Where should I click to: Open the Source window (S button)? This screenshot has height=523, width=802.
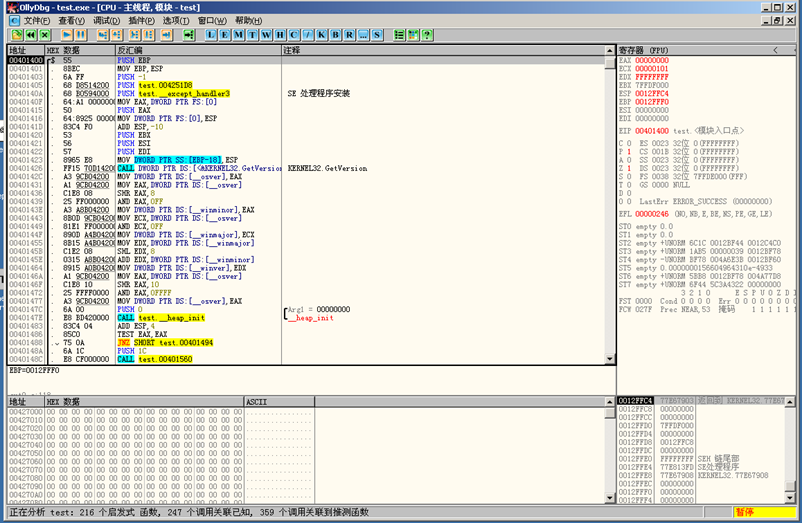pos(377,35)
